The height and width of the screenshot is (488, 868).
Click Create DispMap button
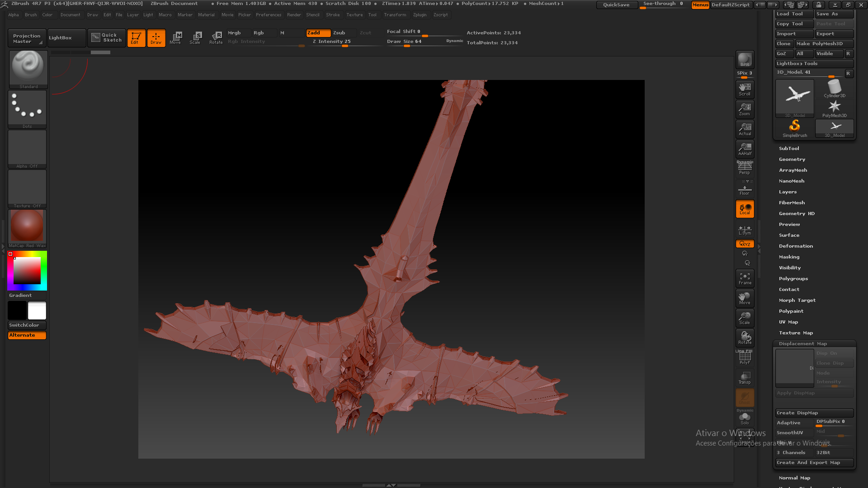(x=815, y=413)
